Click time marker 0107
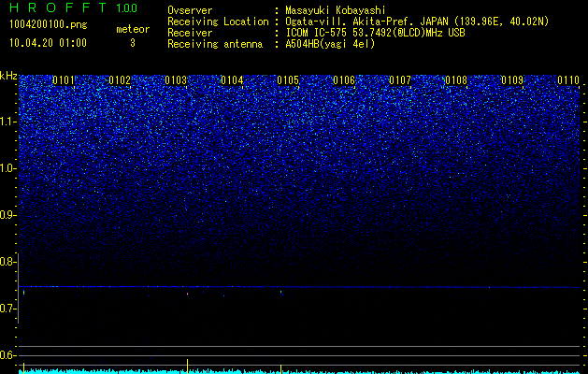Screen dimensions: 588x374 [x=400, y=80]
